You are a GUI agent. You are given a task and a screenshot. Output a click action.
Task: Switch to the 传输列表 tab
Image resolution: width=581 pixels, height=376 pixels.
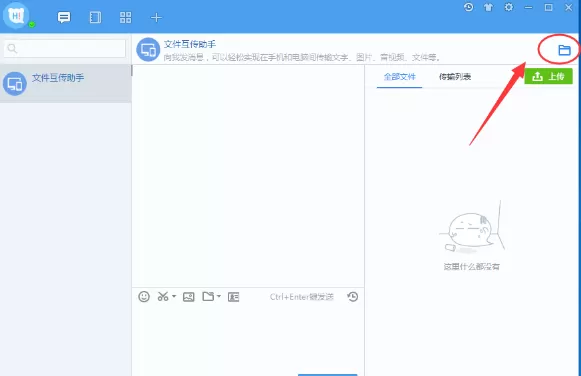(455, 77)
